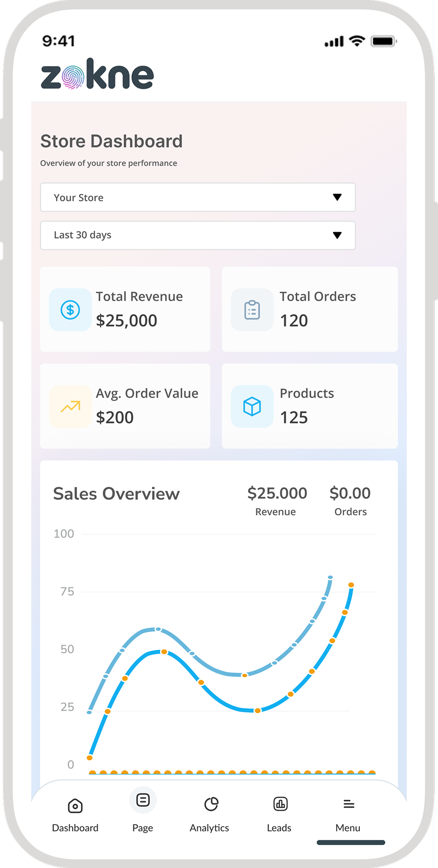This screenshot has width=438, height=868.
Task: Tap the 9:41 clock in status bar
Action: point(58,41)
